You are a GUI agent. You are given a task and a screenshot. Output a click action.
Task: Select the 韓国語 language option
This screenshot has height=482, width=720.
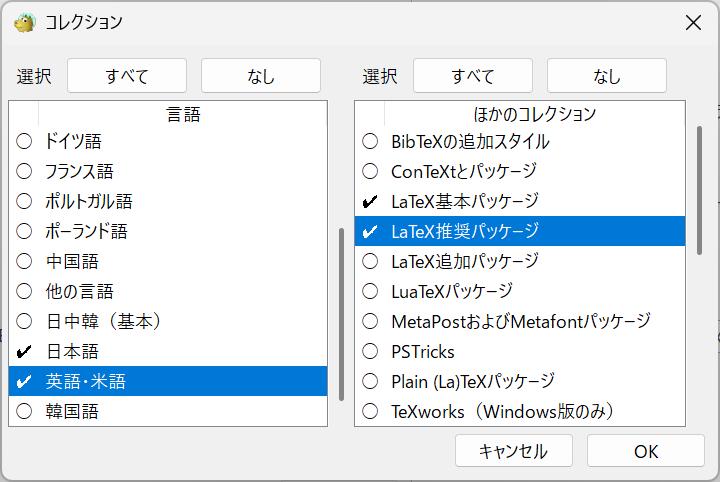click(x=24, y=411)
